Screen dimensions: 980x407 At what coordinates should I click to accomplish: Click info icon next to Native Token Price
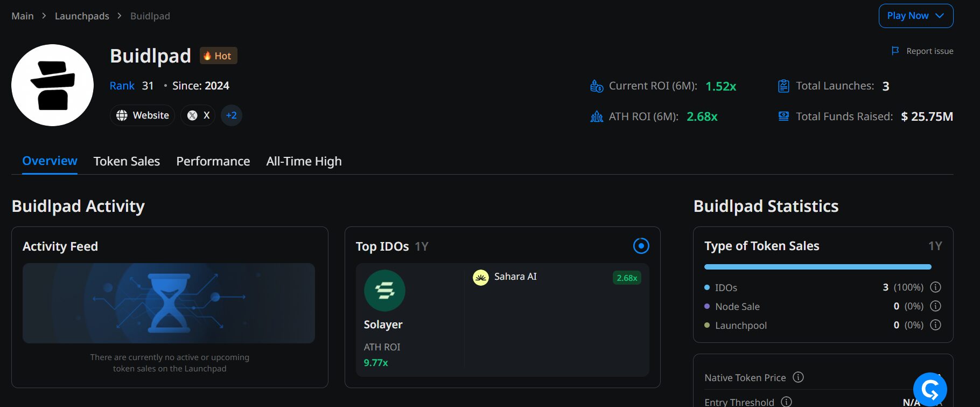[x=799, y=377]
